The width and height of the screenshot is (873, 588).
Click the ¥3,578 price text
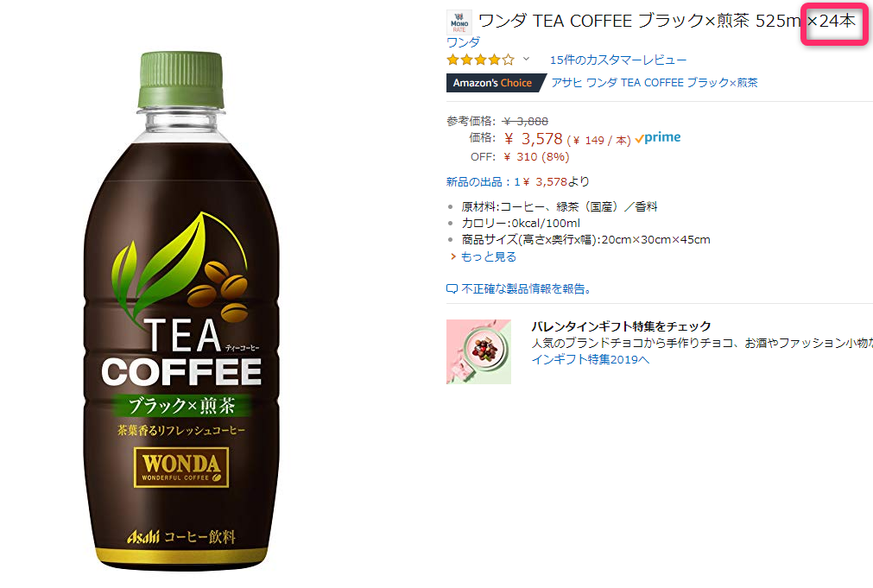point(534,139)
